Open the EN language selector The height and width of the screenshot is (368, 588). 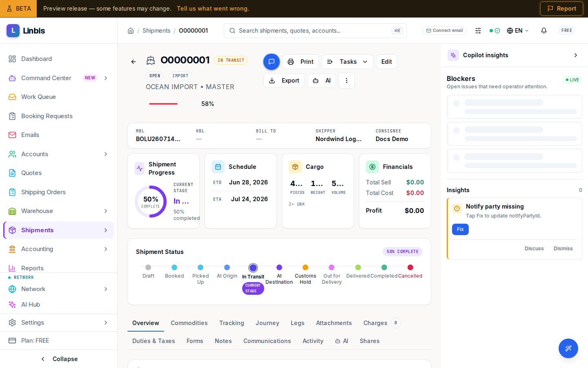[x=518, y=31]
